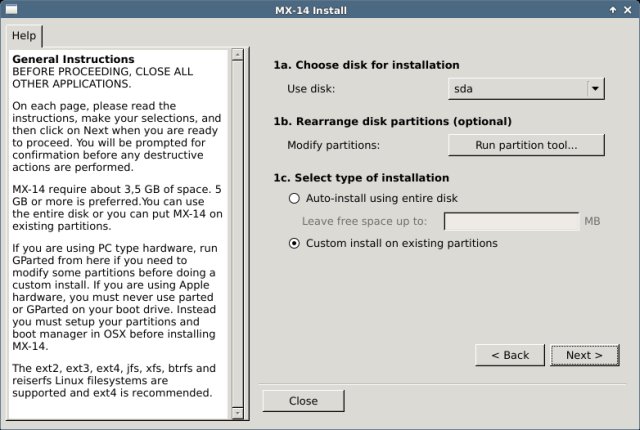Click Run partition tool button
The width and height of the screenshot is (640, 430).
click(526, 145)
